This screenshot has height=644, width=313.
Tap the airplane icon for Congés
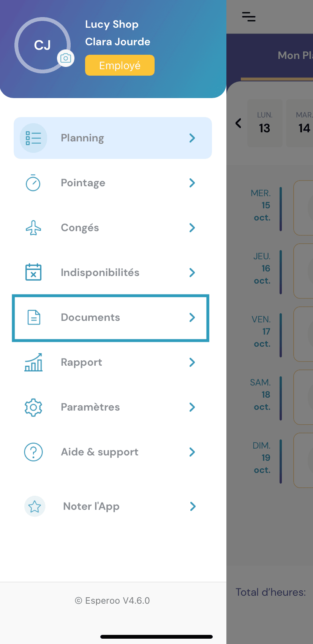point(33,228)
